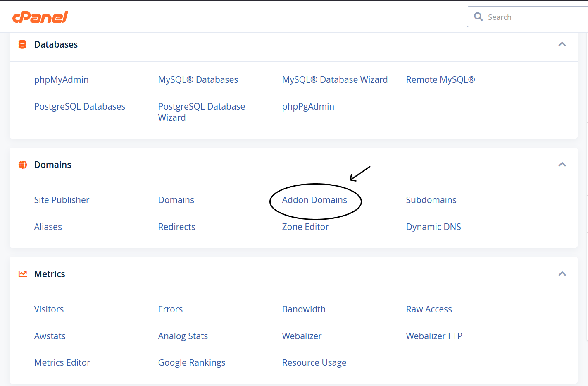The height and width of the screenshot is (386, 588).
Task: Open MySQL® Databases
Action: 198,79
